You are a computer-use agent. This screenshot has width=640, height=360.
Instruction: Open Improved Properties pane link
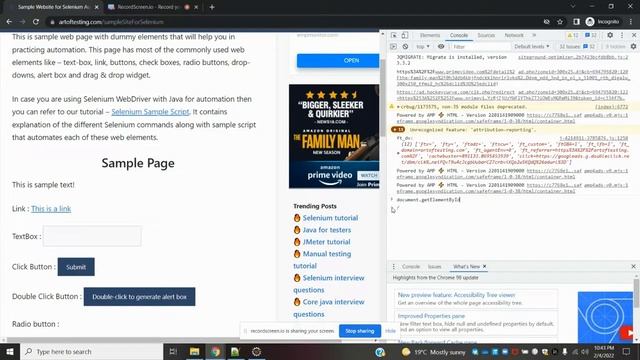(431, 316)
